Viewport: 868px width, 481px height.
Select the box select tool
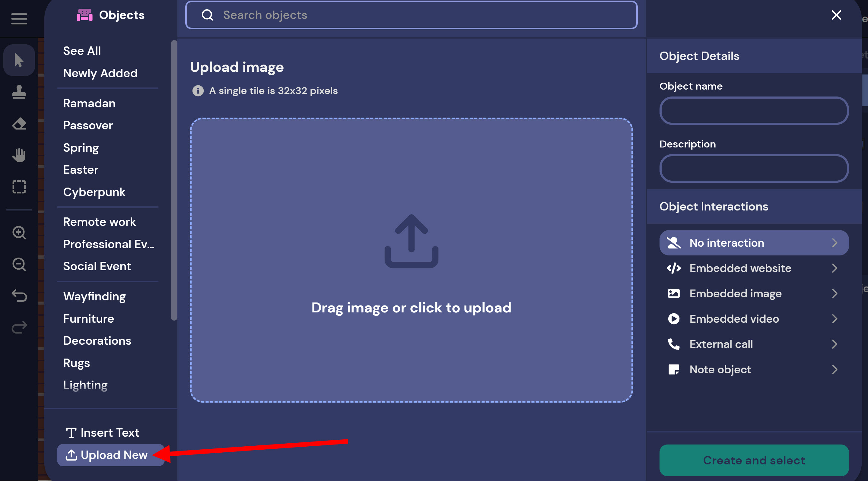click(19, 187)
